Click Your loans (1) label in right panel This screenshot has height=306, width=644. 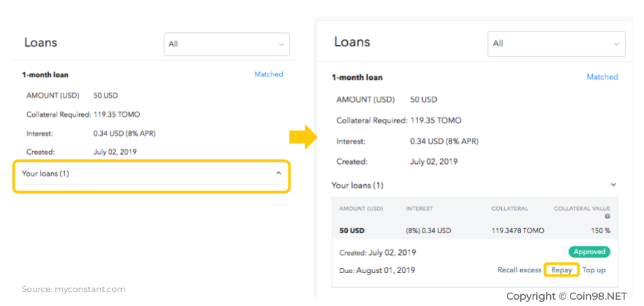click(357, 186)
